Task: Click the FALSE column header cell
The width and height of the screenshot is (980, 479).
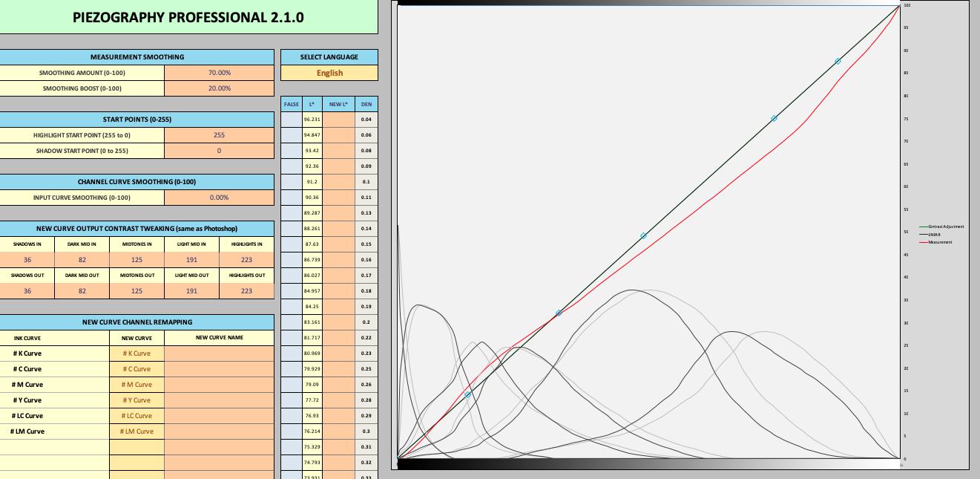Action: click(292, 104)
